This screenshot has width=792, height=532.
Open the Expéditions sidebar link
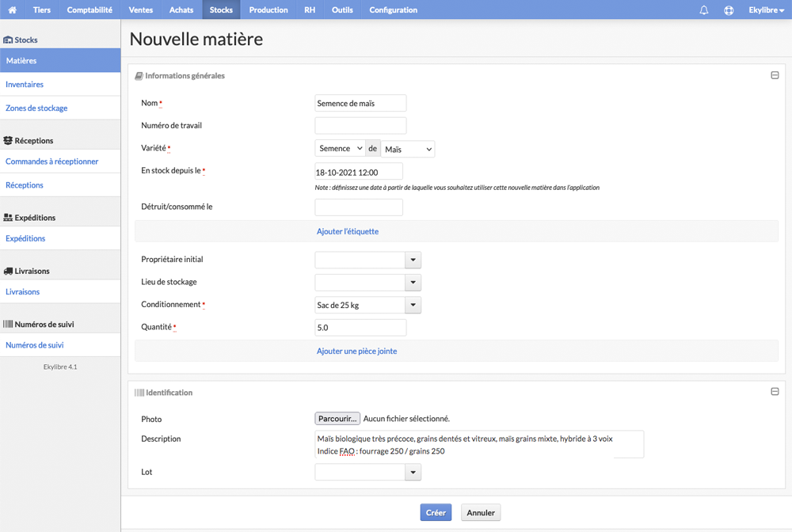pyautogui.click(x=60, y=238)
